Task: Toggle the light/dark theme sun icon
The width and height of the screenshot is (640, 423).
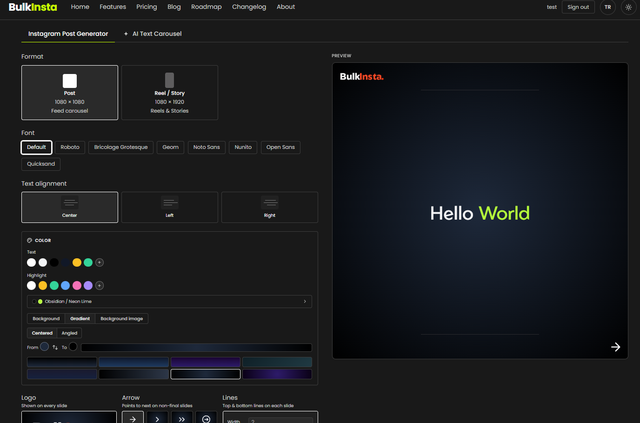Action: 628,7
